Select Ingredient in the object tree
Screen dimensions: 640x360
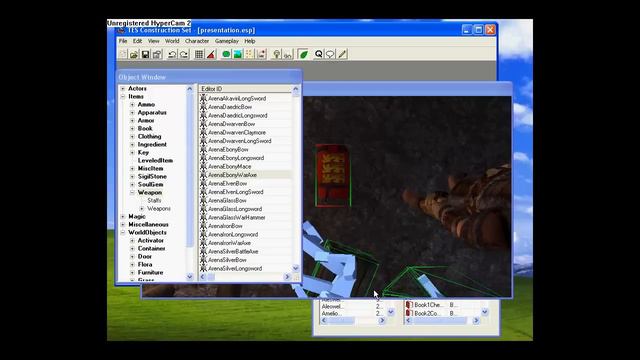coord(152,144)
